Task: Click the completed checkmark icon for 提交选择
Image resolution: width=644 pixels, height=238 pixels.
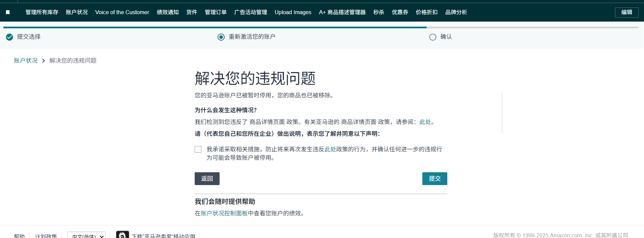Action: coord(9,37)
